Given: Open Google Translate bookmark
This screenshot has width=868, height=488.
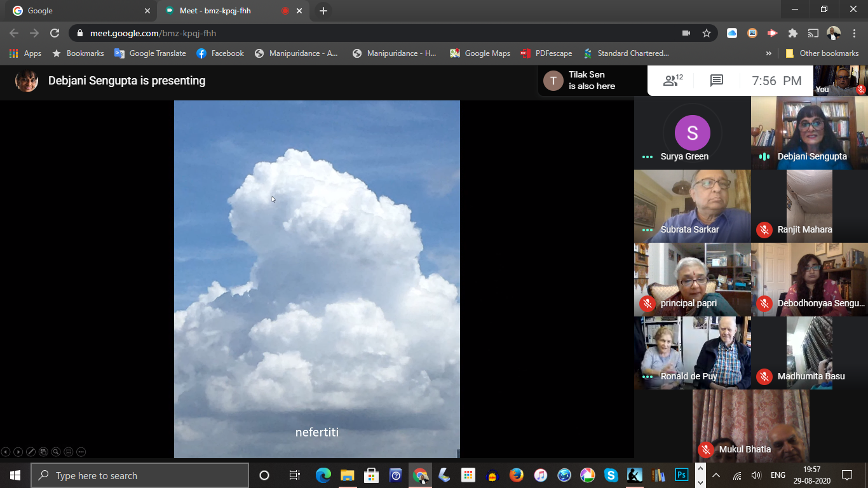Looking at the screenshot, I should [x=151, y=53].
